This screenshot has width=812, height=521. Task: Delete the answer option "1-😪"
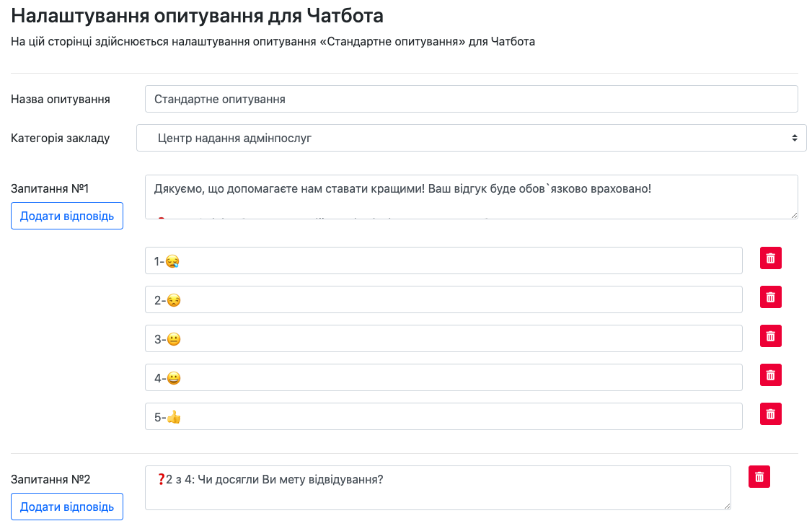tap(770, 258)
